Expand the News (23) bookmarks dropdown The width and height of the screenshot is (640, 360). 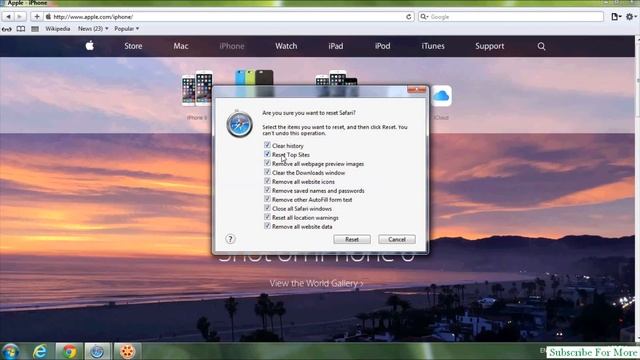(93, 29)
